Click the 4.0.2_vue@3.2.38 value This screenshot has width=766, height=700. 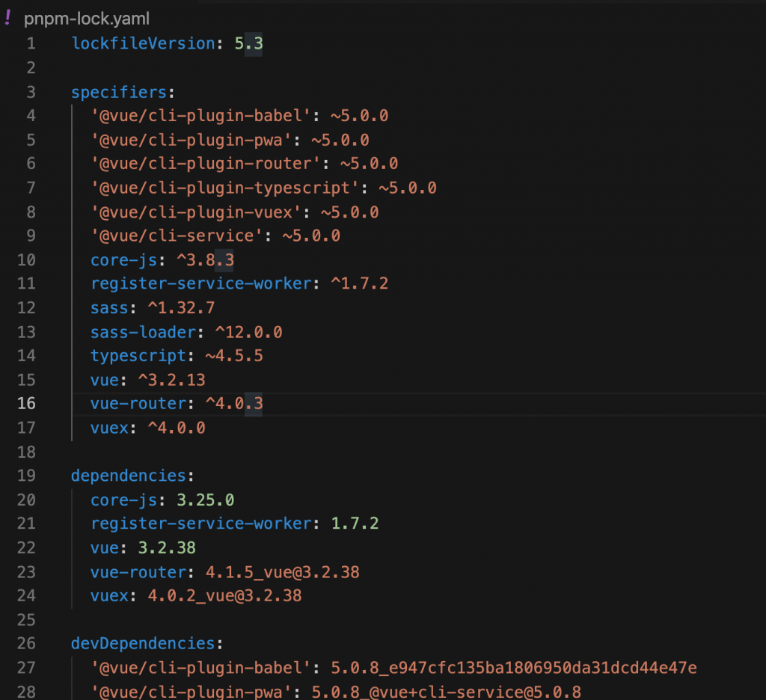coord(224,597)
